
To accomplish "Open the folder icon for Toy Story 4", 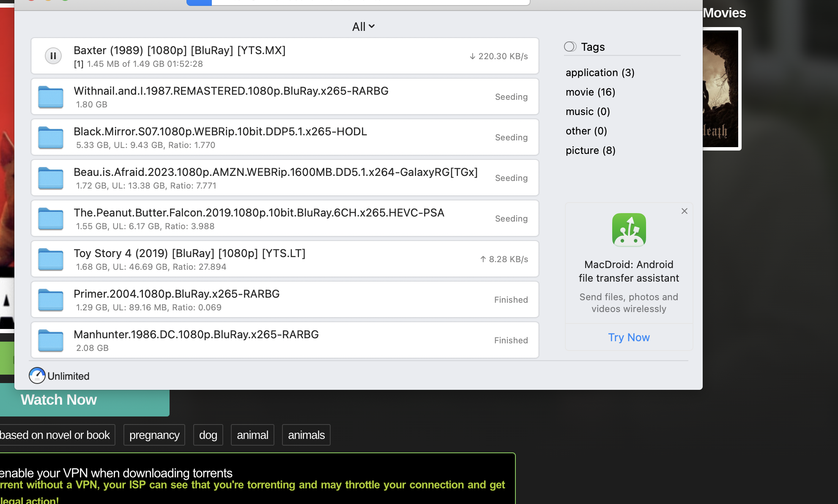I will (50, 259).
